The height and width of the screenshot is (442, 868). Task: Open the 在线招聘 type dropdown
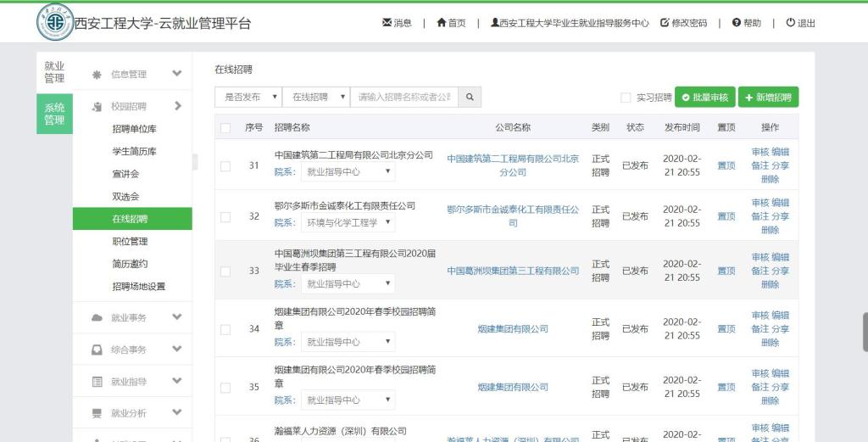coord(316,97)
